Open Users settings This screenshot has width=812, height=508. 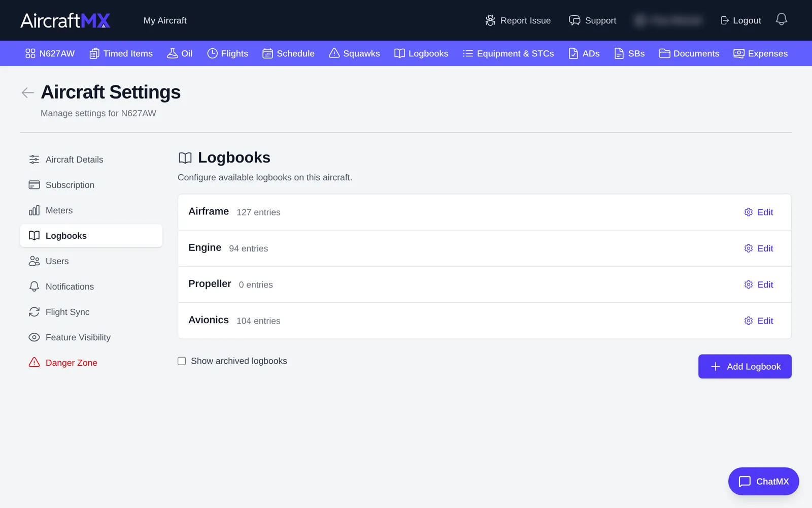click(x=91, y=261)
